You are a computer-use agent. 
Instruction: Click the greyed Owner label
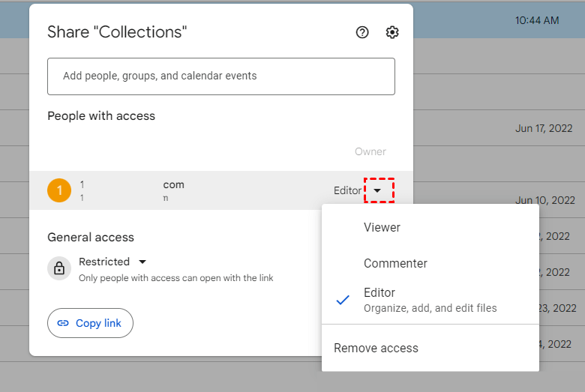[370, 151]
